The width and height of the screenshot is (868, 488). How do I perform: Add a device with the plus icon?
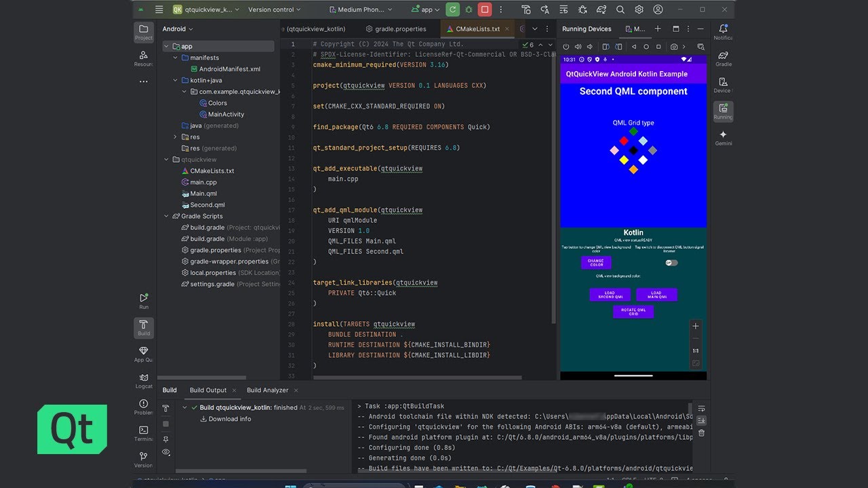pos(657,29)
